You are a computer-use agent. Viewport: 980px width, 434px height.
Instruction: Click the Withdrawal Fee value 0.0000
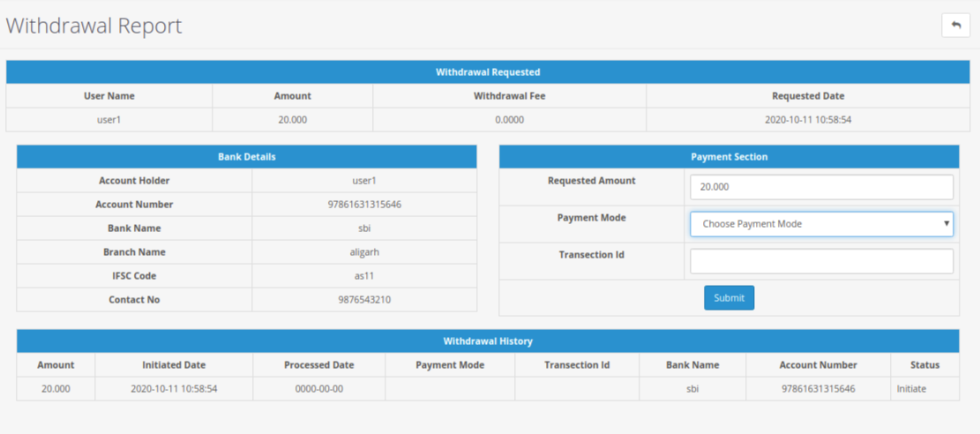point(509,120)
